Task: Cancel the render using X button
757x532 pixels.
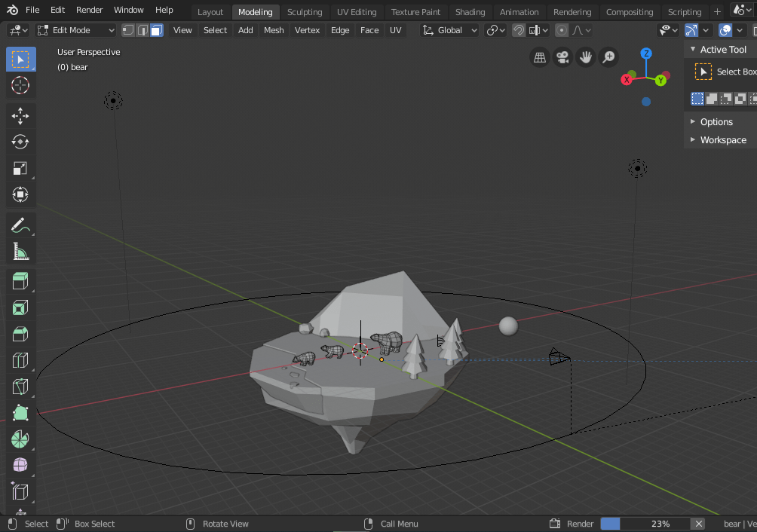Action: point(699,524)
